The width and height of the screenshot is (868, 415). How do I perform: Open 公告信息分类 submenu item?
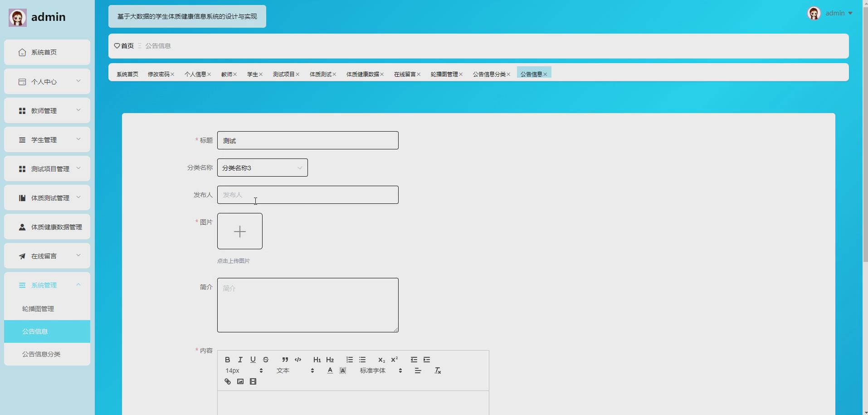[47, 354]
